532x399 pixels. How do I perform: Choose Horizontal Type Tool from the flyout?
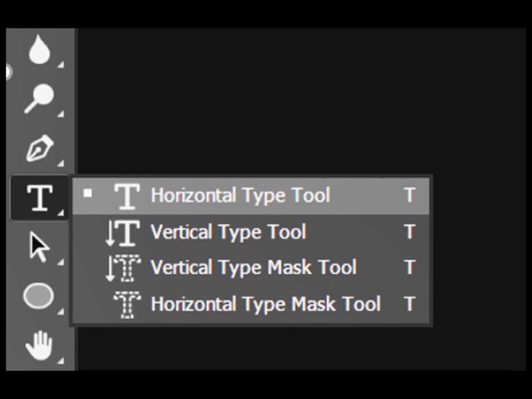click(x=240, y=196)
